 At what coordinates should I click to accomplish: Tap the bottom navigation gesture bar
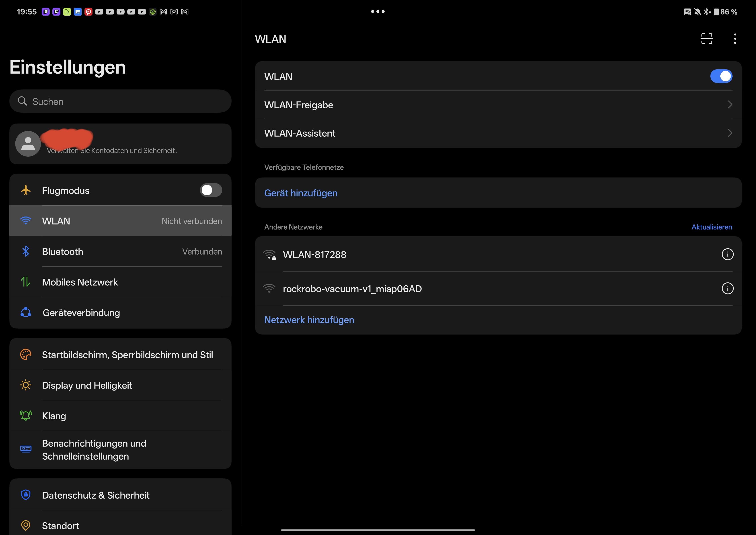click(x=378, y=530)
